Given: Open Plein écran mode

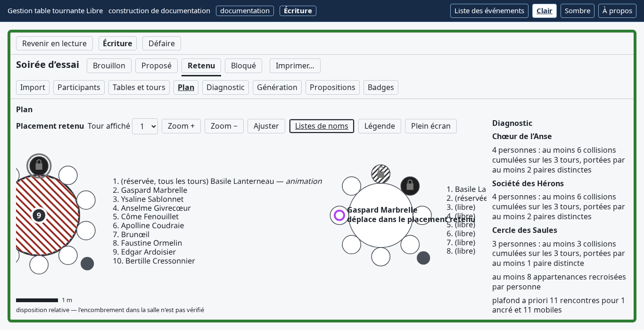Looking at the screenshot, I should click(431, 126).
